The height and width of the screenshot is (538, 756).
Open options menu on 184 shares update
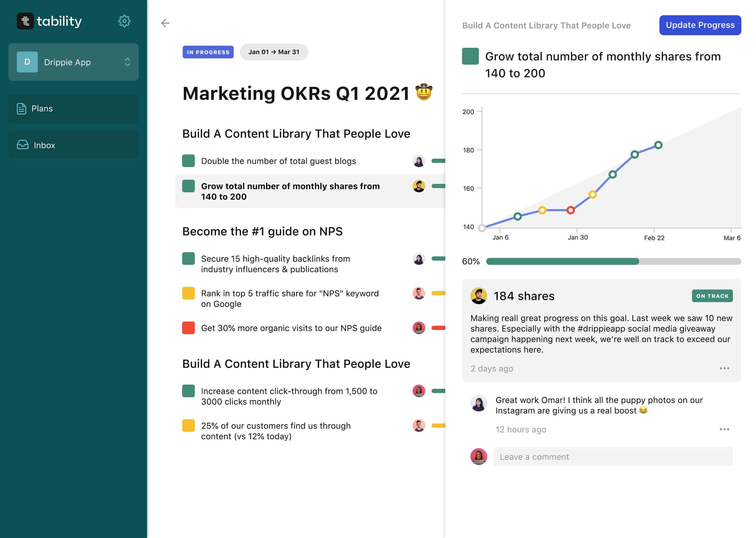[x=724, y=368]
